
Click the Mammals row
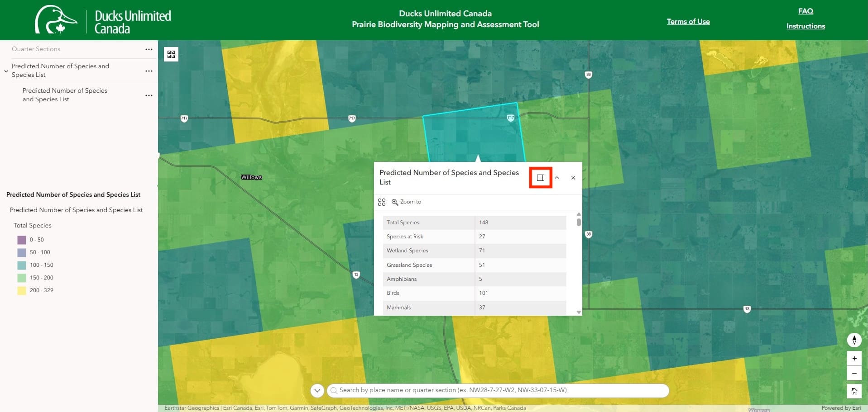[475, 308]
